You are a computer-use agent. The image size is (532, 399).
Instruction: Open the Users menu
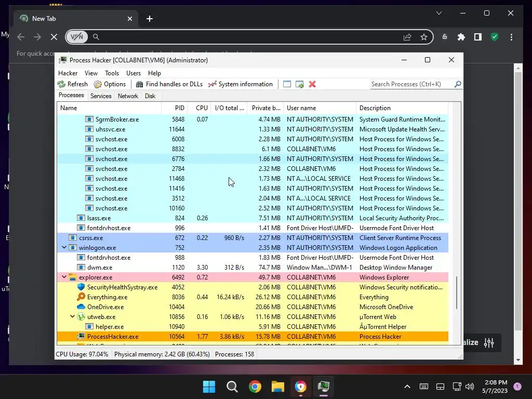pyautogui.click(x=134, y=73)
